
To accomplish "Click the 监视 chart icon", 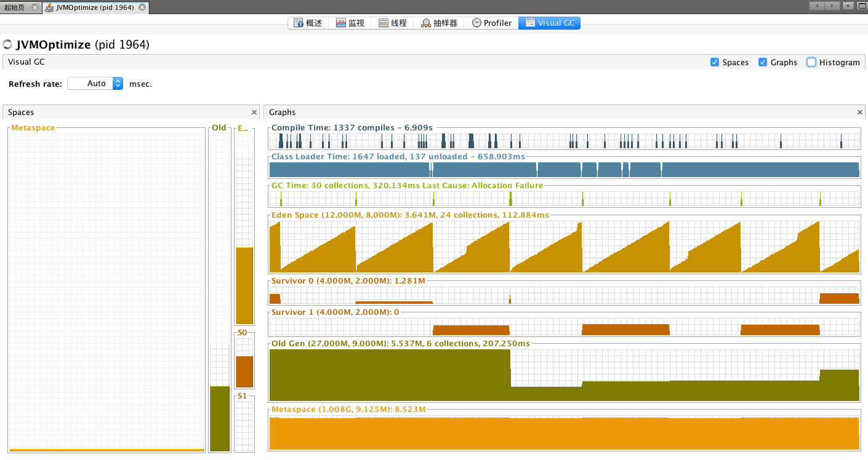I will (x=340, y=23).
